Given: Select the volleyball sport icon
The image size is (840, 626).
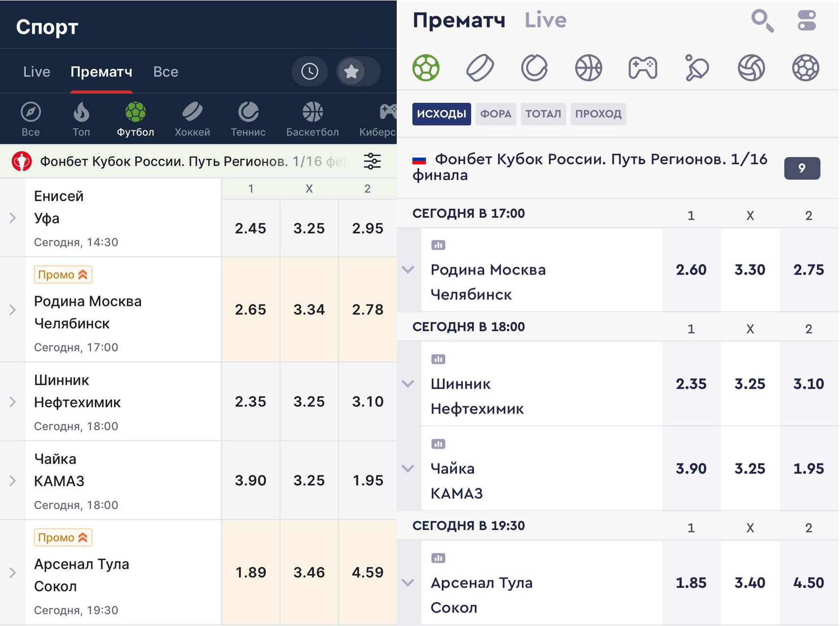Looking at the screenshot, I should point(751,68).
